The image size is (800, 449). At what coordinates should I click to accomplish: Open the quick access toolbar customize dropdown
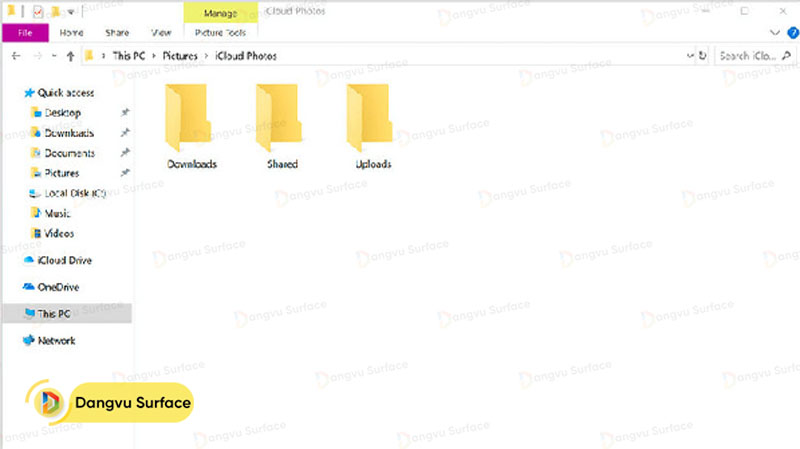tap(71, 12)
